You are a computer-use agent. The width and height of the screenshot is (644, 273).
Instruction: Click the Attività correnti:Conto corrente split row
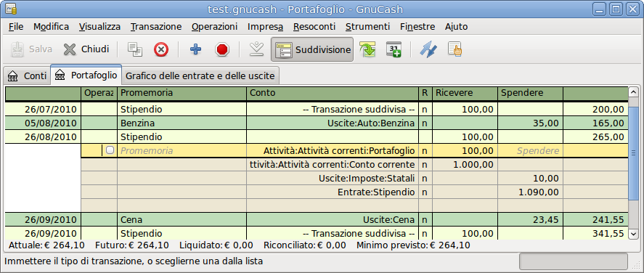(333, 165)
